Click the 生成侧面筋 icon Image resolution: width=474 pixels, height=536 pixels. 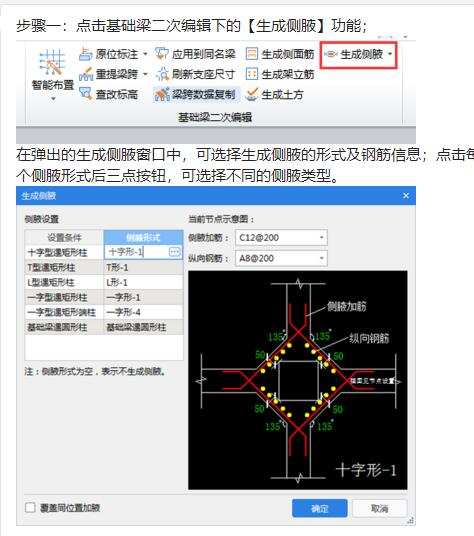252,54
